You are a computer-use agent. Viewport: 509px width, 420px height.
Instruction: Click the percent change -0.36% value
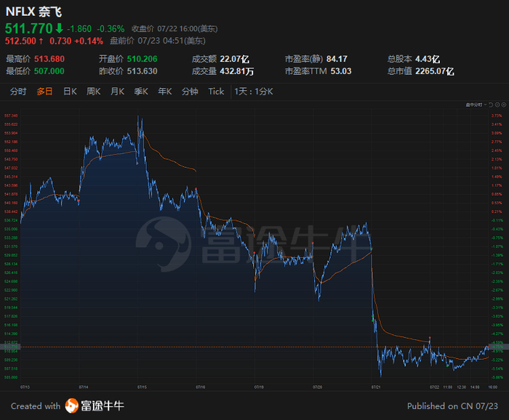click(x=111, y=29)
